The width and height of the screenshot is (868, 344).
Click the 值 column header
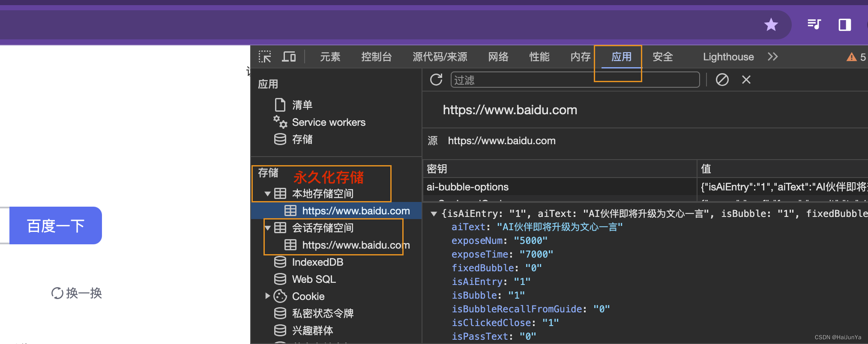(x=782, y=169)
